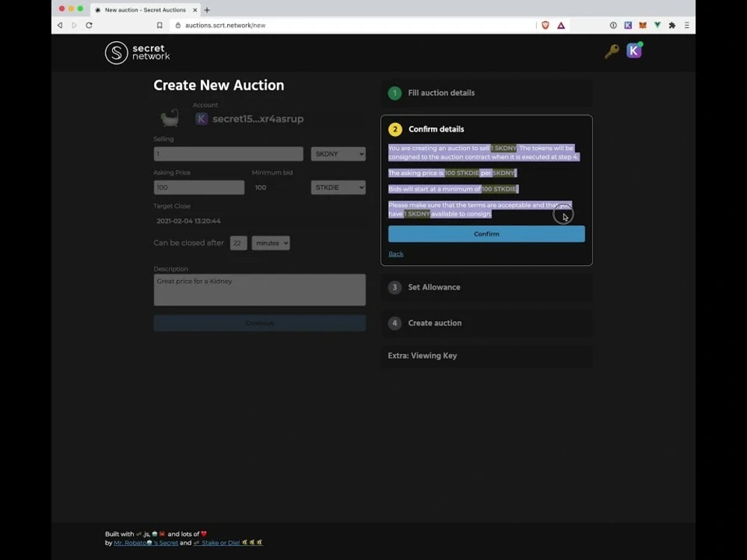Click the Description text area
The height and width of the screenshot is (560, 747).
260,290
